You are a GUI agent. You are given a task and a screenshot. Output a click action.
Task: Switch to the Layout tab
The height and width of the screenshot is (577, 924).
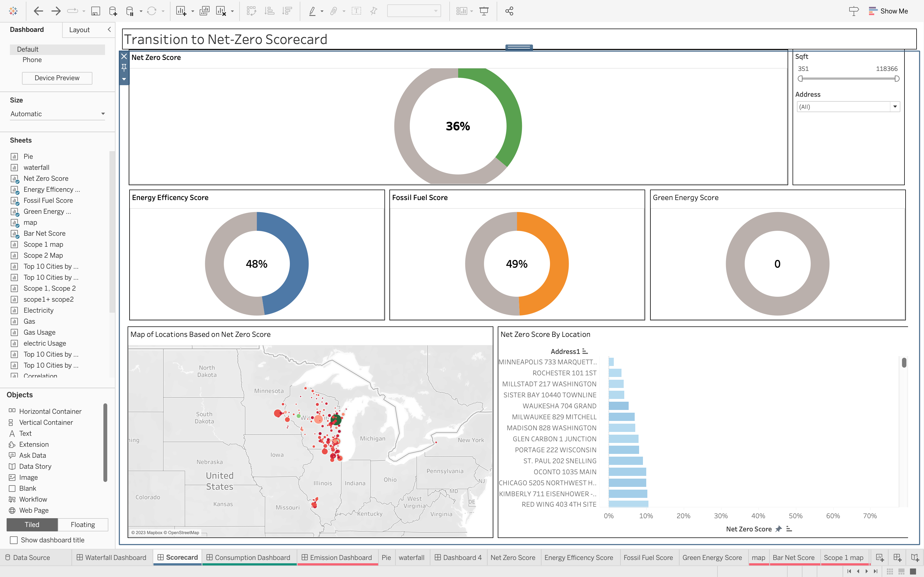(x=79, y=29)
